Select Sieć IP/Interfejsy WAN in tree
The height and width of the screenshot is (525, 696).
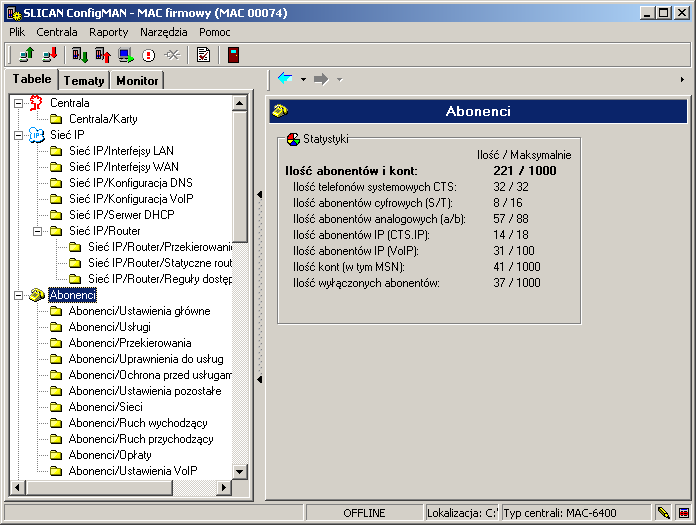[x=124, y=167]
